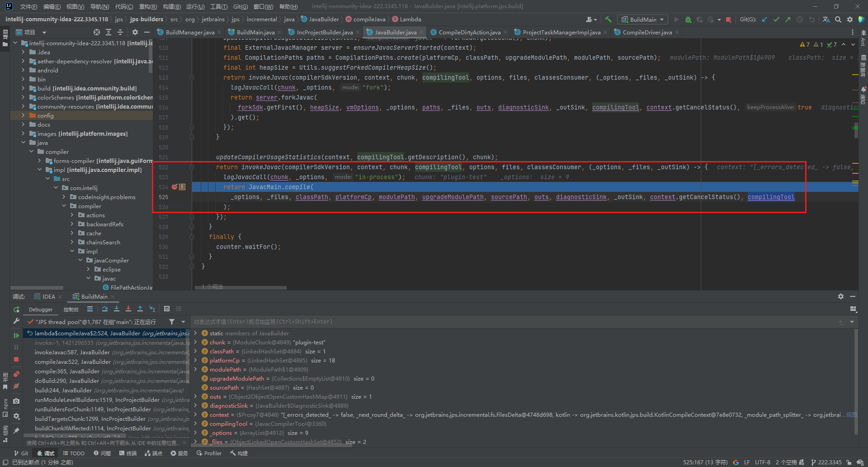Toggle the thread frames filter funnel icon
This screenshot has width=868, height=467.
click(172, 322)
